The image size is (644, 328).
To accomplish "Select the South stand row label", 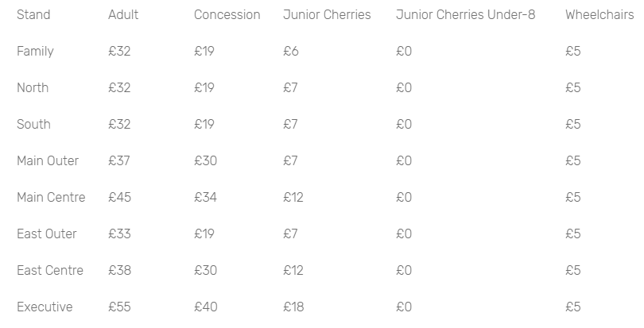I will tap(33, 125).
